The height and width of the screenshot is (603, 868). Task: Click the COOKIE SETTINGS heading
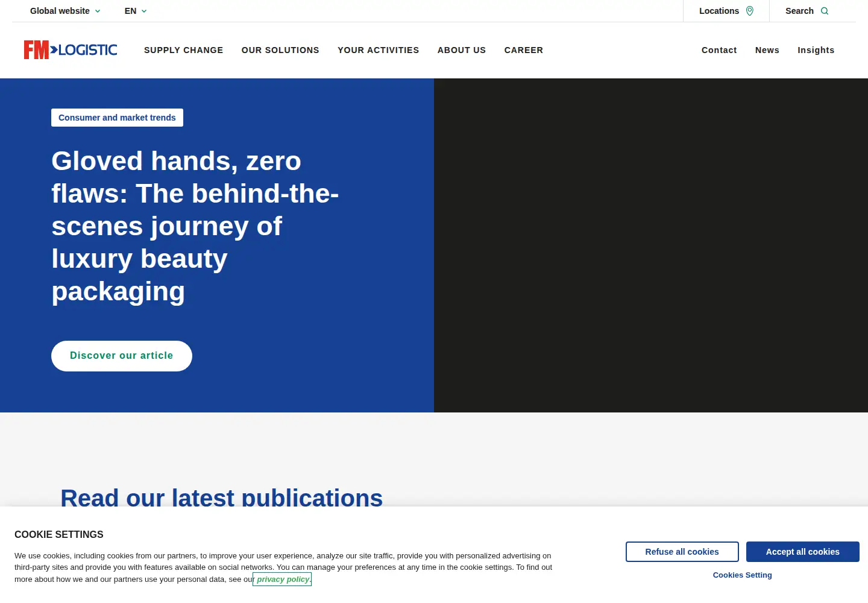tap(59, 534)
